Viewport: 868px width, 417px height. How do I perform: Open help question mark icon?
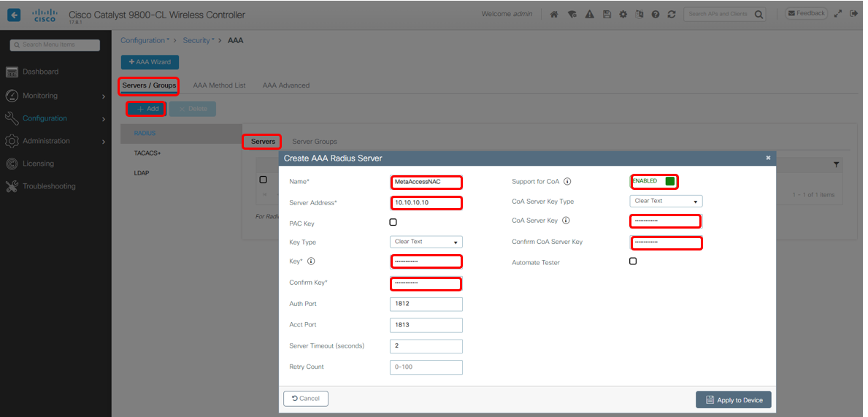coord(656,15)
